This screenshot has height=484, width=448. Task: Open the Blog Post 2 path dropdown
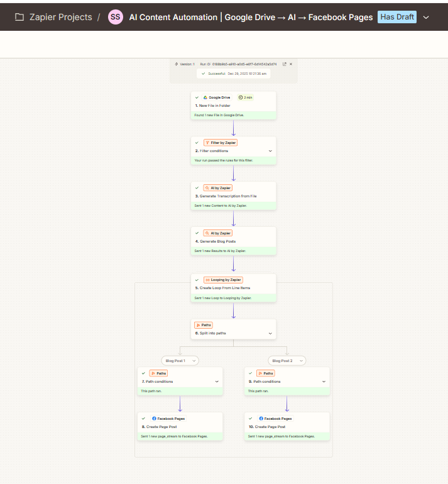(x=287, y=361)
